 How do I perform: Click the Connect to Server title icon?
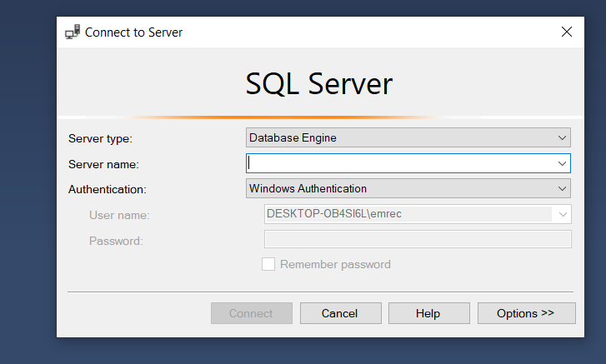click(73, 32)
